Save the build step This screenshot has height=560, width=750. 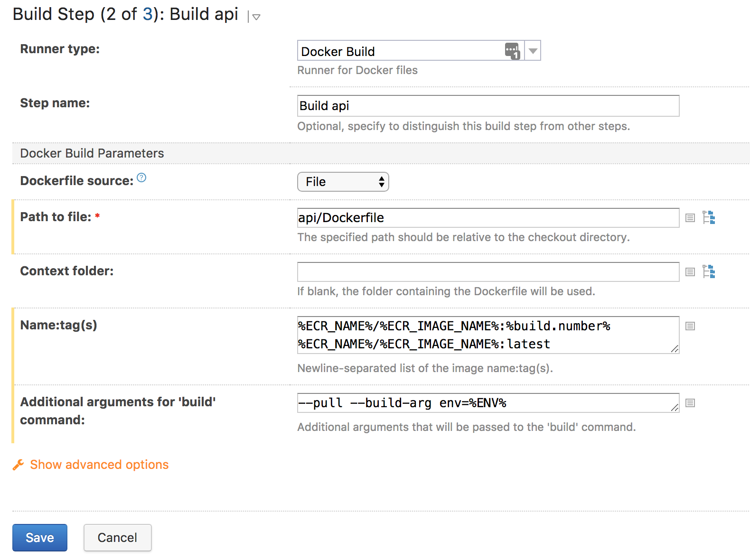pyautogui.click(x=40, y=538)
